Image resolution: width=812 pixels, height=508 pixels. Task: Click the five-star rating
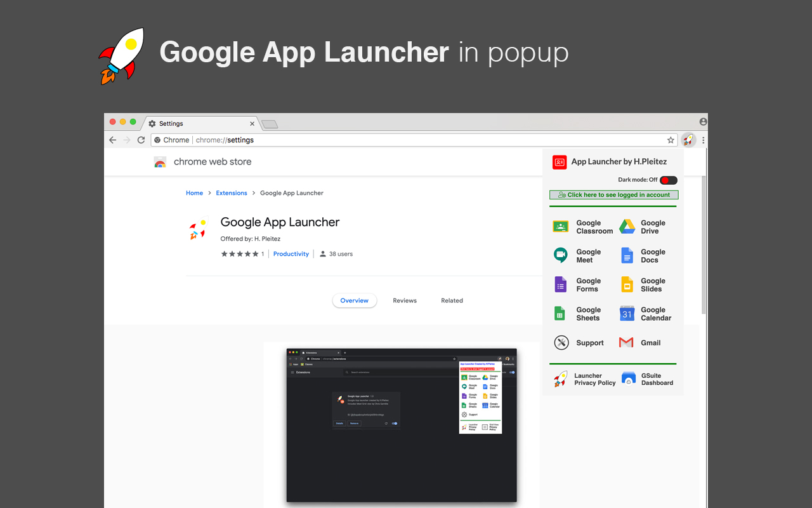240,254
